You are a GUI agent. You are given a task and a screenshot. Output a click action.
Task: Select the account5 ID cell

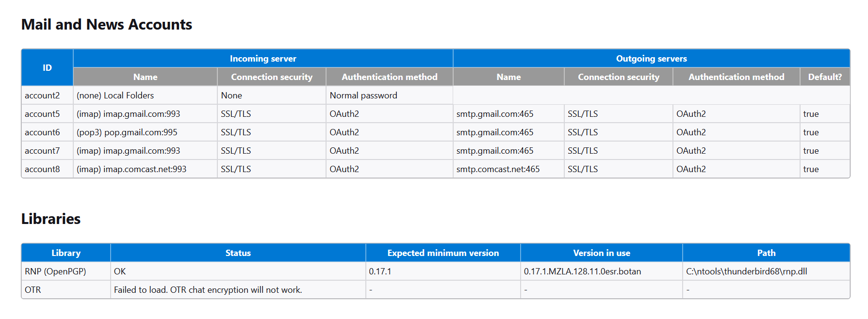[42, 114]
